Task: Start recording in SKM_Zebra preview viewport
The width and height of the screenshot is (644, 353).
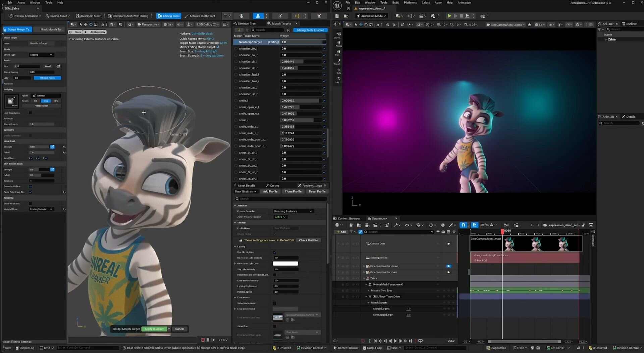Action: click(x=203, y=340)
